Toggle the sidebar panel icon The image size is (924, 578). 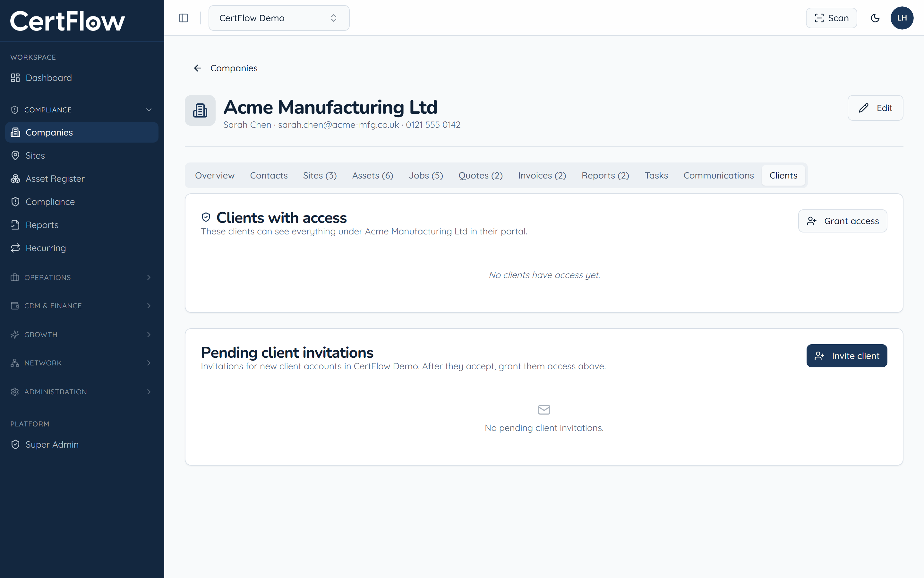(x=183, y=18)
